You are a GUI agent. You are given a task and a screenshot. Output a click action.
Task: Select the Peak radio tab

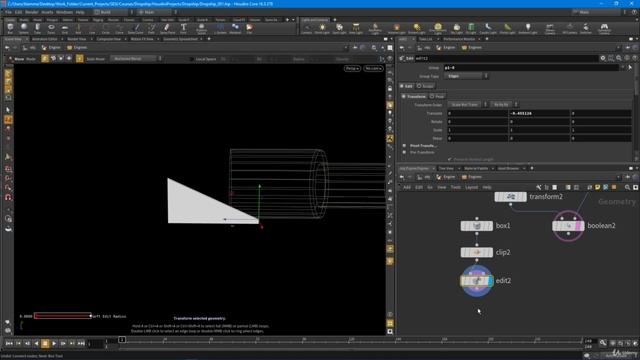[437, 96]
